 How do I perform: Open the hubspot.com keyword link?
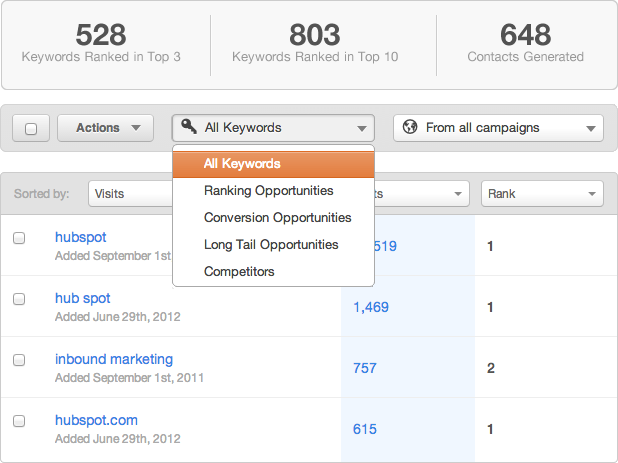(96, 420)
